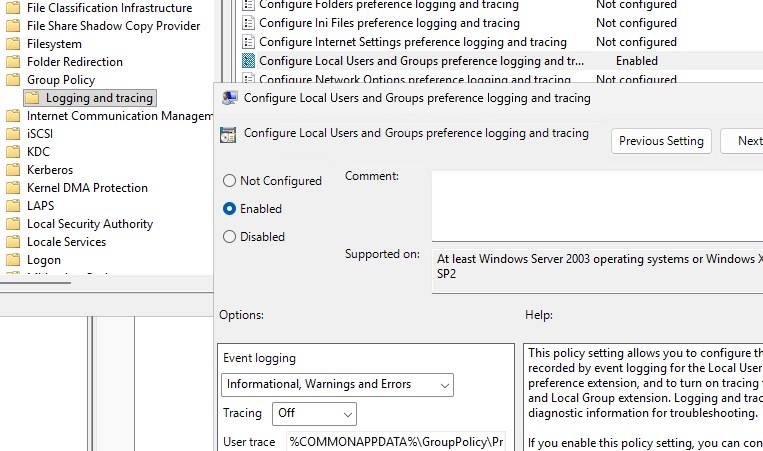Select Local Security Authority in the tree
763x451 pixels.
(90, 224)
